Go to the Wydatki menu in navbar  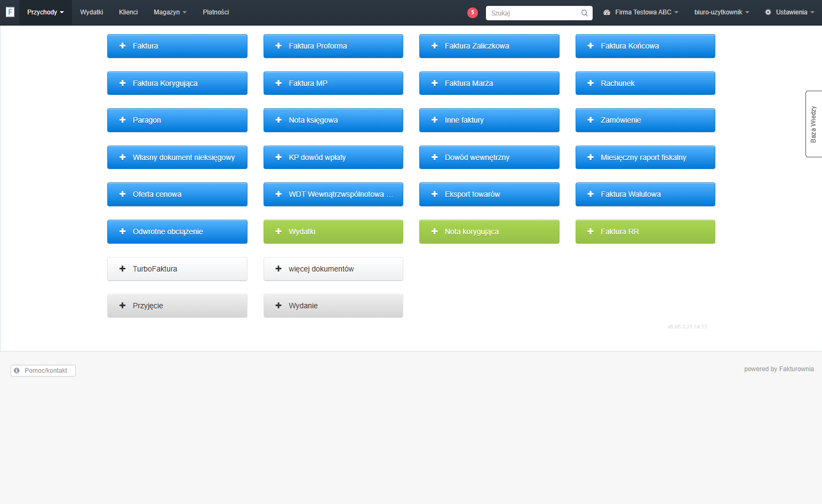(x=92, y=12)
